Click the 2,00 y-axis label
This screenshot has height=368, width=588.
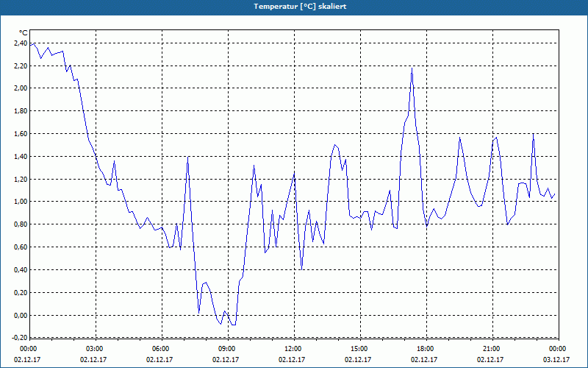click(21, 88)
